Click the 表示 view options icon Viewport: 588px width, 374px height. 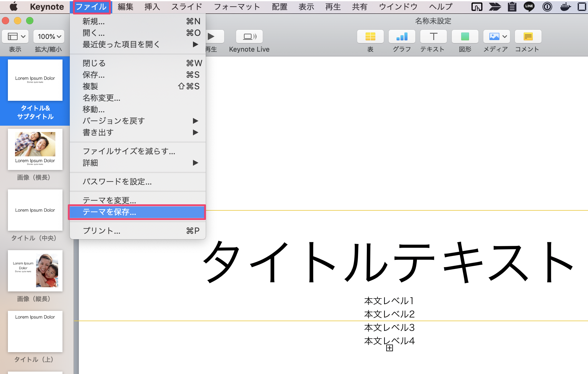pos(15,36)
